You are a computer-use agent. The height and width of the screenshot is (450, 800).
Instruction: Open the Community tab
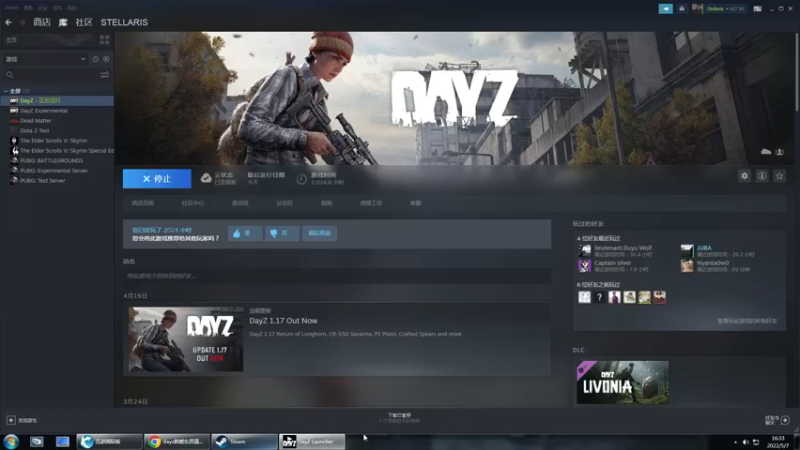84,22
